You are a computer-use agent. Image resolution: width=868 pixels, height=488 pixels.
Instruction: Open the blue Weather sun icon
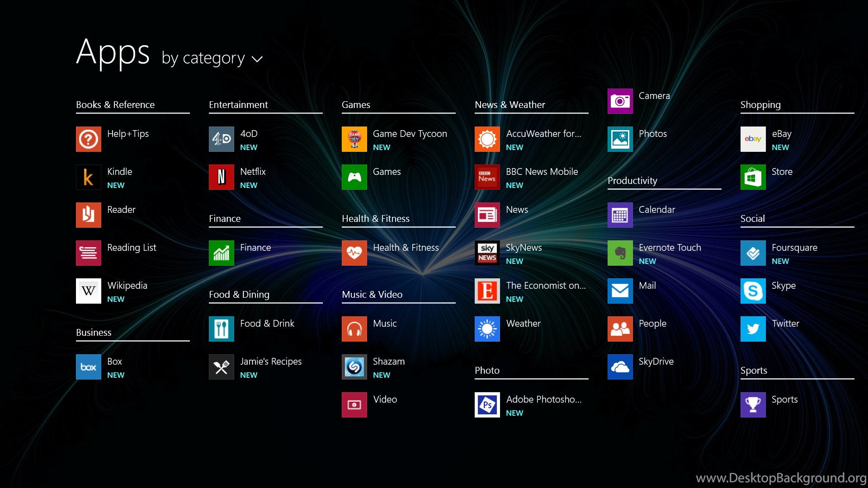tap(487, 329)
